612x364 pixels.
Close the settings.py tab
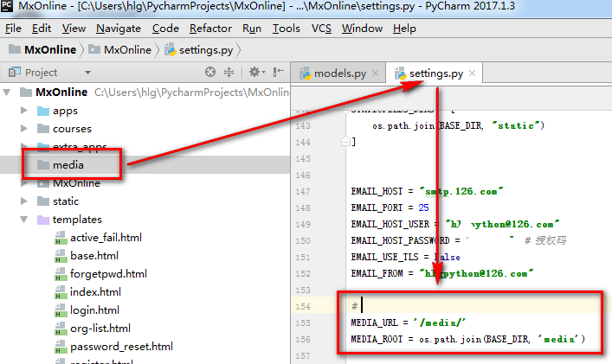tap(473, 73)
